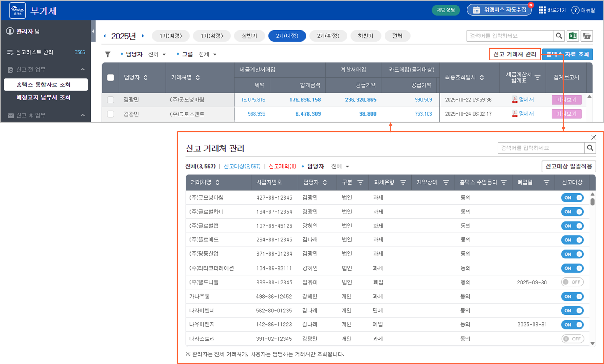Viewport: 604px width, 364px height.
Task: Click the Excel export icon
Action: click(x=572, y=36)
